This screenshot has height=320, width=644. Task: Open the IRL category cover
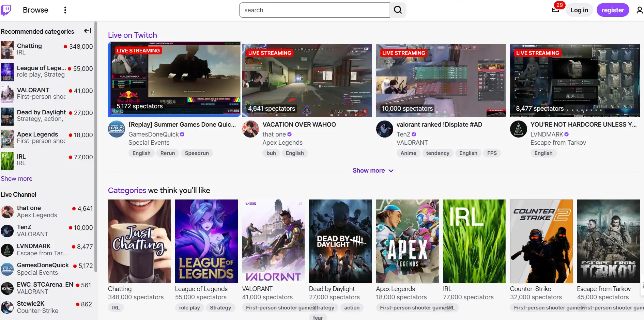474,241
